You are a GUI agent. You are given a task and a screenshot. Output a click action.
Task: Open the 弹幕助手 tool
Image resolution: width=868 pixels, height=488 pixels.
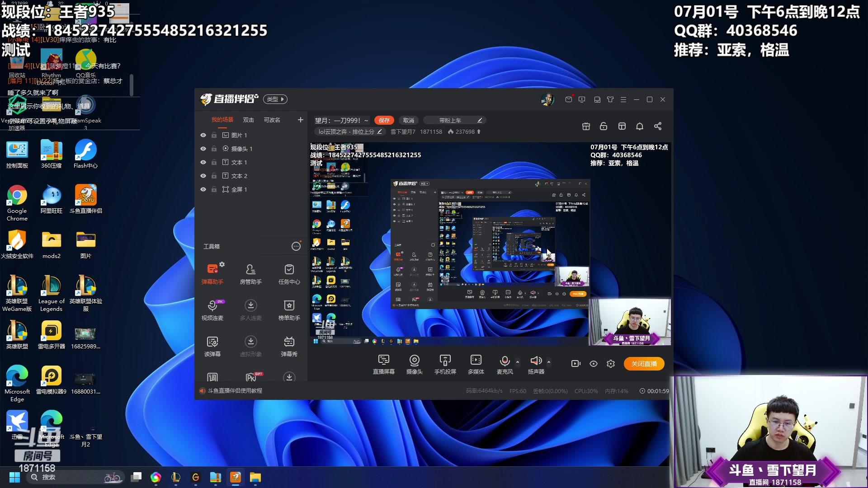tap(212, 273)
